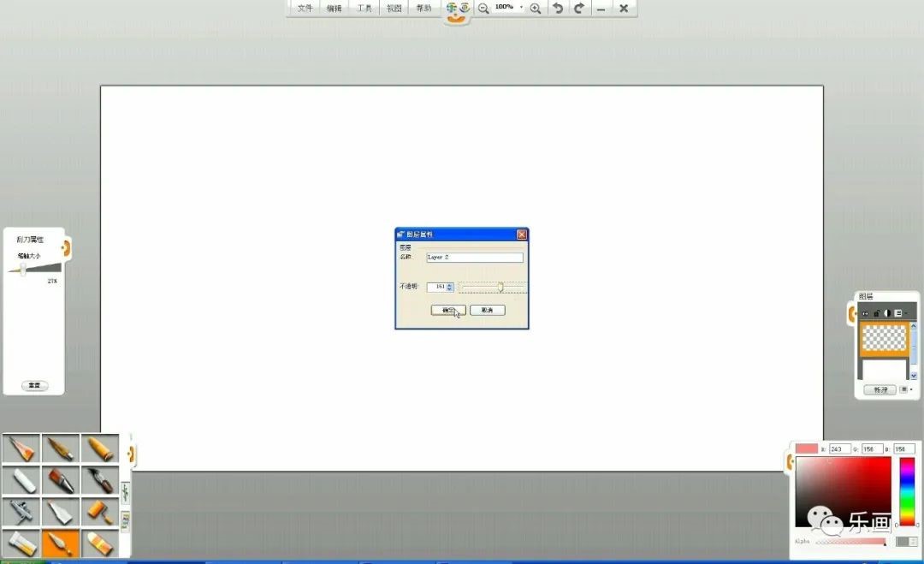Click the zoom out magnifier icon
The width and height of the screenshot is (924, 564).
click(x=483, y=9)
